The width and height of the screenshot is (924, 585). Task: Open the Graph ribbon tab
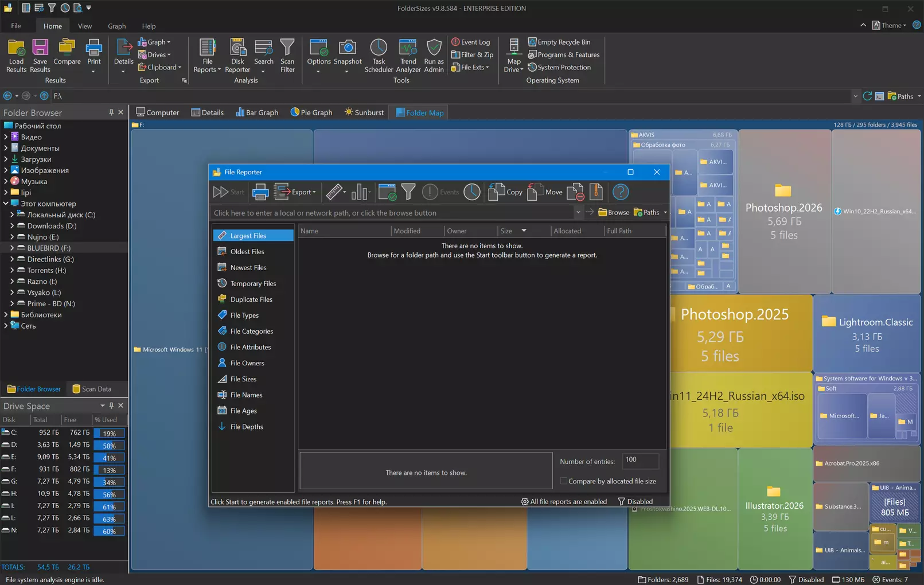pyautogui.click(x=116, y=26)
